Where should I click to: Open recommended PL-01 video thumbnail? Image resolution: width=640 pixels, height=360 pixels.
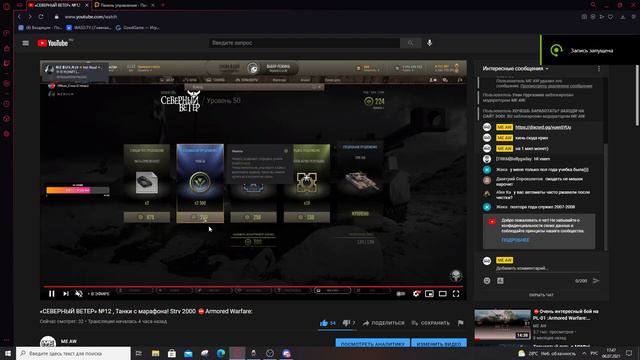click(x=502, y=324)
